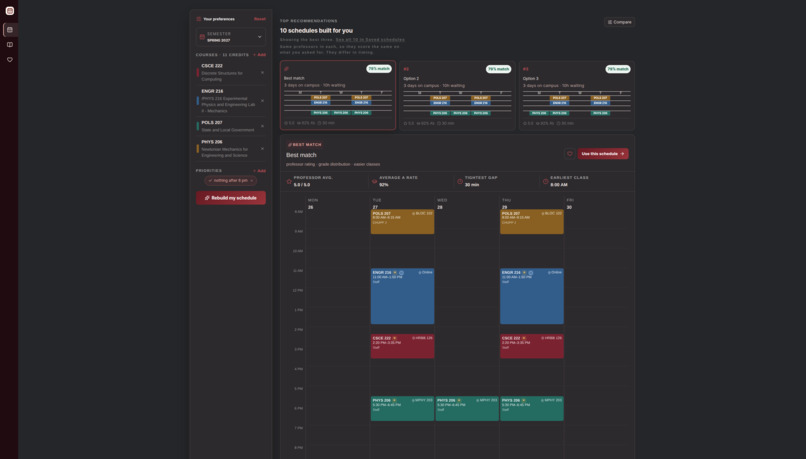Open Wednesday PHYS 206 class block
806x459 pixels.
pos(467,409)
